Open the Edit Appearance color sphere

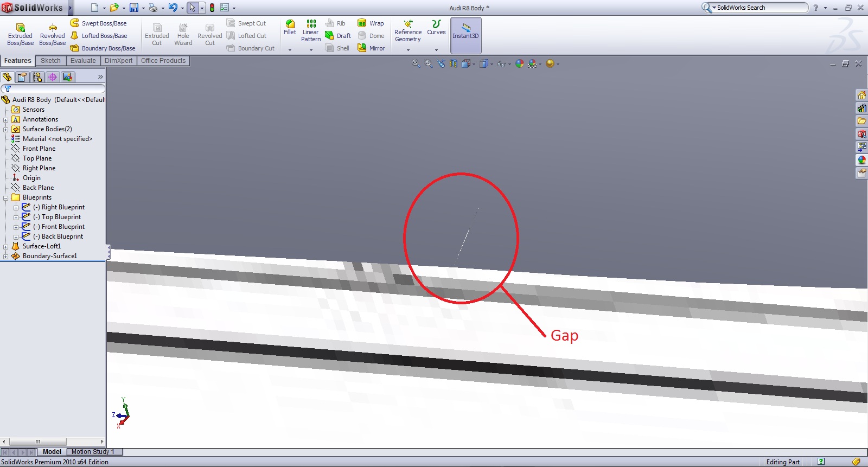coord(520,63)
